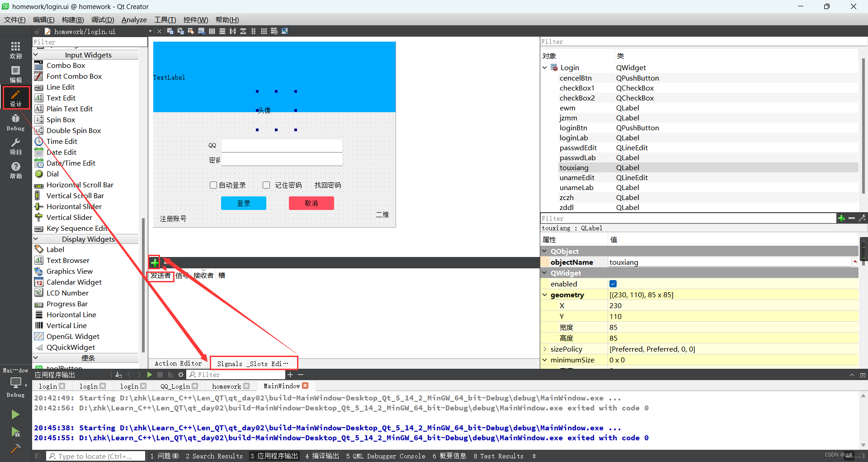The height and width of the screenshot is (462, 868).
Task: Click the 取消 button on the form
Action: (311, 203)
